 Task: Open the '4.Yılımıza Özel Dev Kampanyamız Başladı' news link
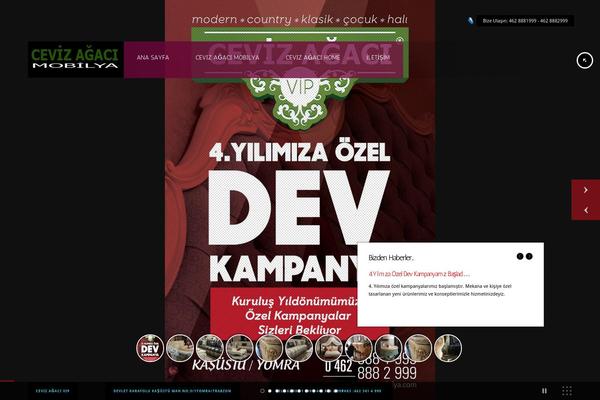(419, 274)
